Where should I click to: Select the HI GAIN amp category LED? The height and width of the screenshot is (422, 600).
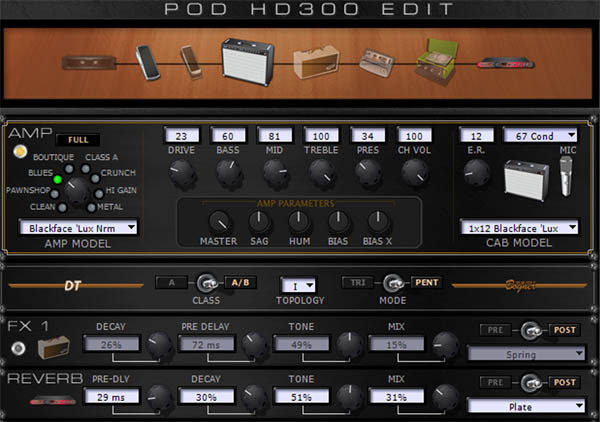pos(99,194)
